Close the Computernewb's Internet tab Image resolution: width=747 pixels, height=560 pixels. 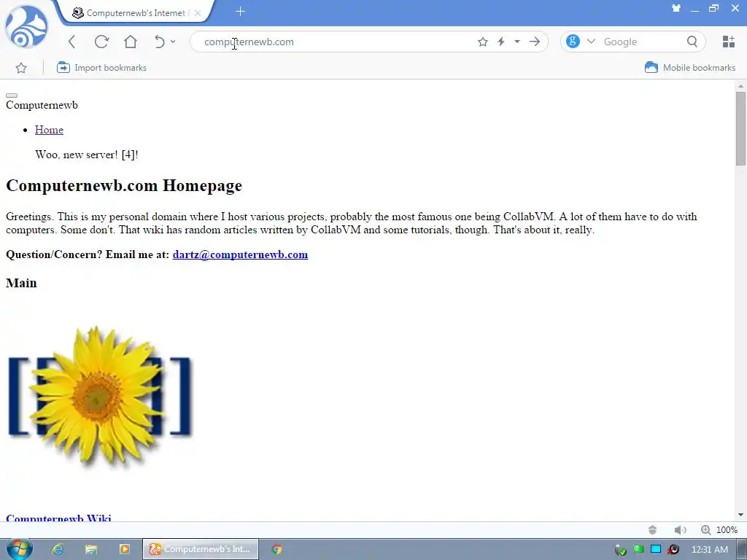pos(198,13)
